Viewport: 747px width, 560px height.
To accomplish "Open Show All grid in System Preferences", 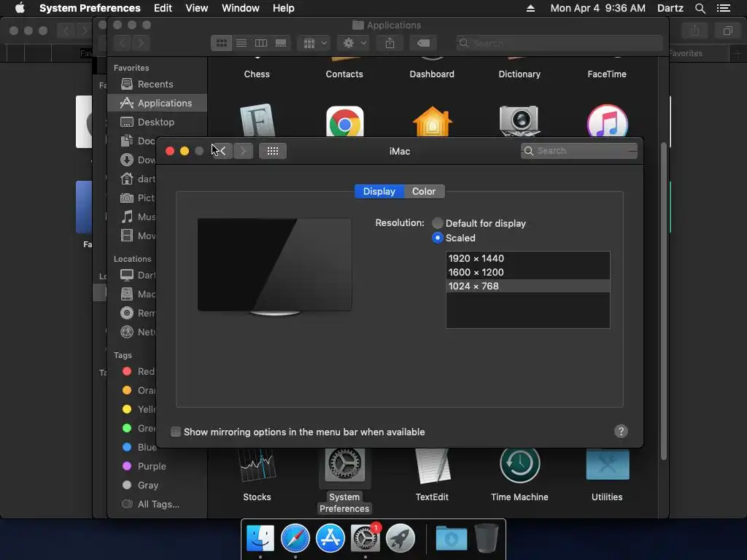I will click(273, 151).
